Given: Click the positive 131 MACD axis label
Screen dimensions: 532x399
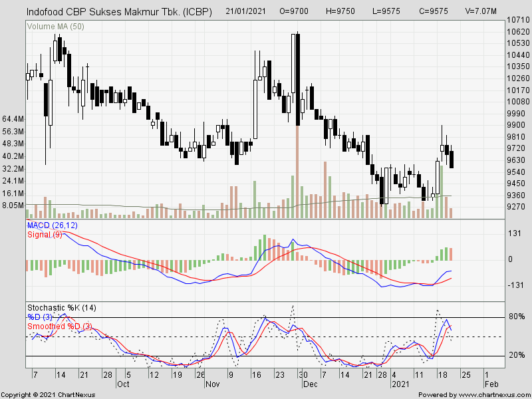Looking at the screenshot, I should pos(515,233).
